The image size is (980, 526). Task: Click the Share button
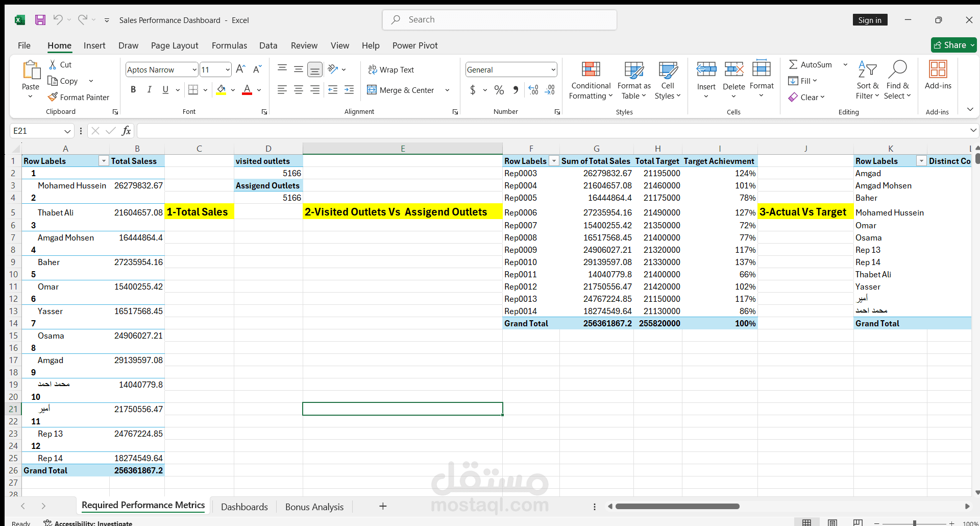pos(953,45)
